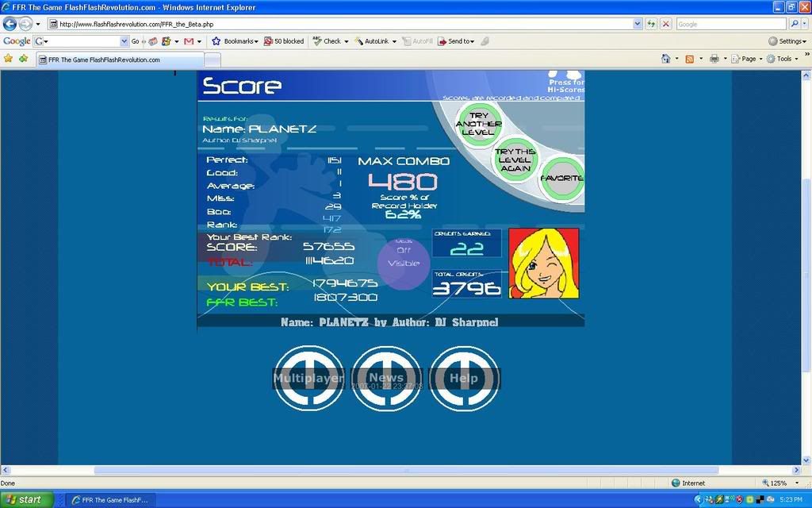Click the green Refresh page icon

(x=651, y=24)
